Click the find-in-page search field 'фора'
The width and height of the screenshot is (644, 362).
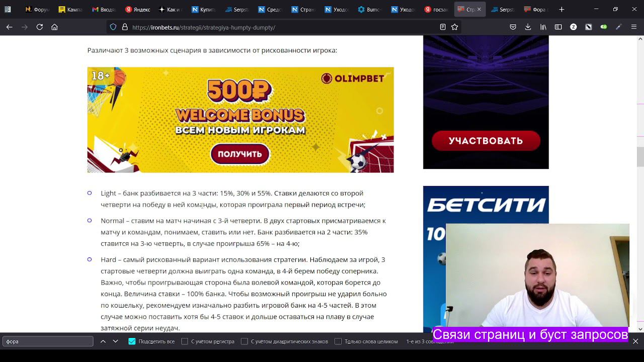(48, 341)
